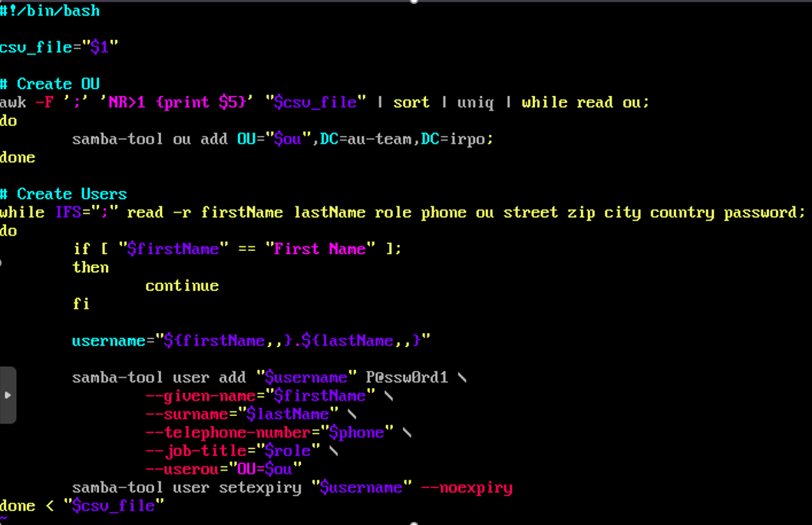Click the 'then' keyword
The width and height of the screenshot is (812, 525).
point(91,267)
